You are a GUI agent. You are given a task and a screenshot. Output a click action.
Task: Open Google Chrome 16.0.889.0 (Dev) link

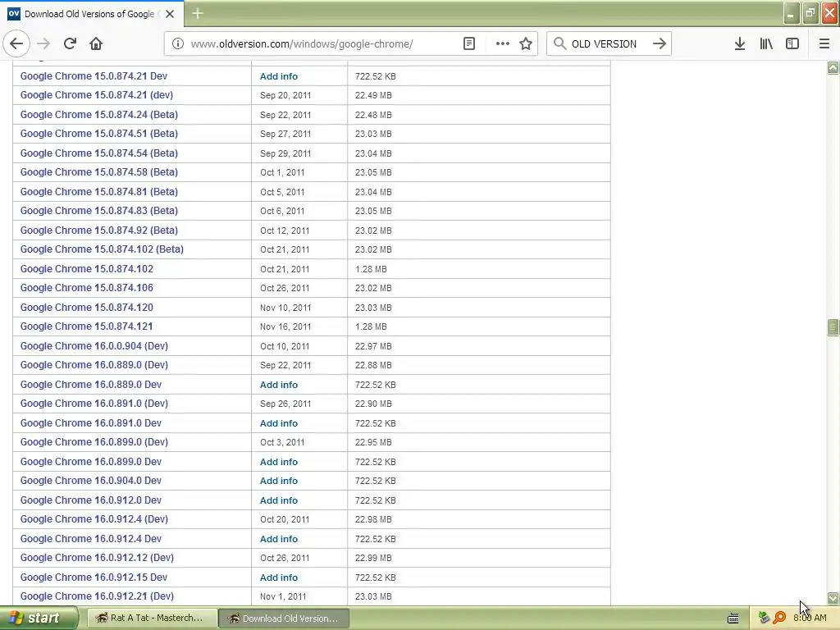tap(94, 365)
